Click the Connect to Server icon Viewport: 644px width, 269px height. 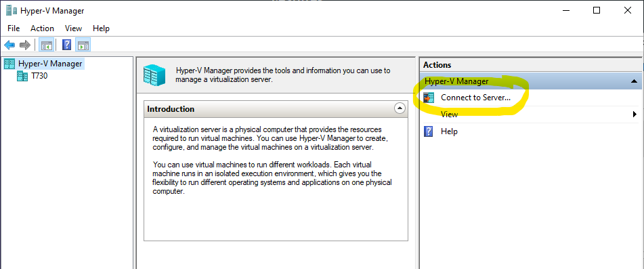429,98
